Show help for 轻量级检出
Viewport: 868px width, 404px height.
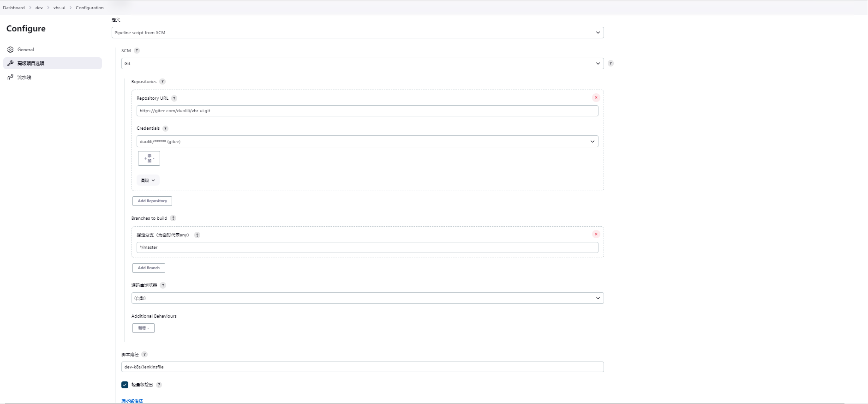pos(159,385)
